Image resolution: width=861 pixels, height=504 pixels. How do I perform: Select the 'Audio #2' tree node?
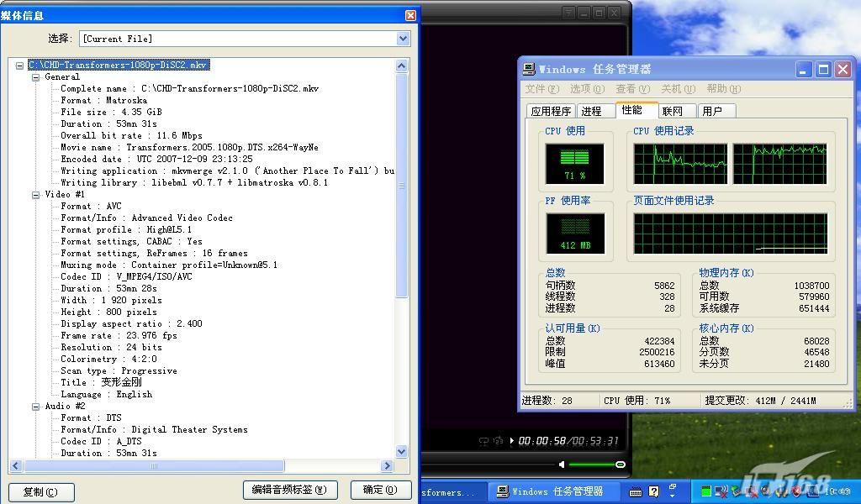(x=65, y=407)
